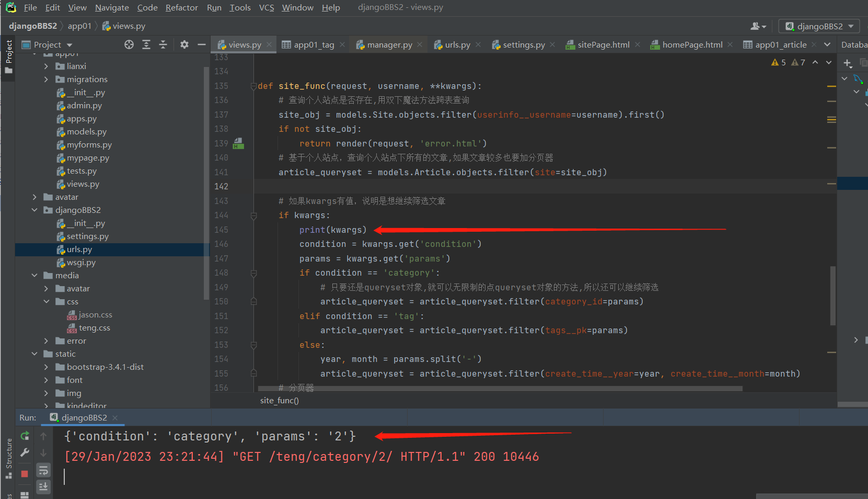Open the Structure tool window

point(9,458)
